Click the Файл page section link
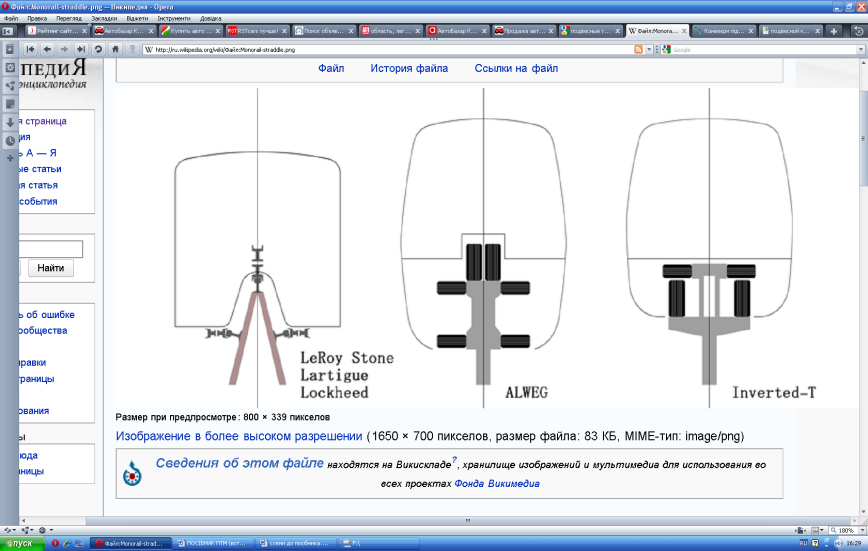The width and height of the screenshot is (868, 551). point(331,69)
